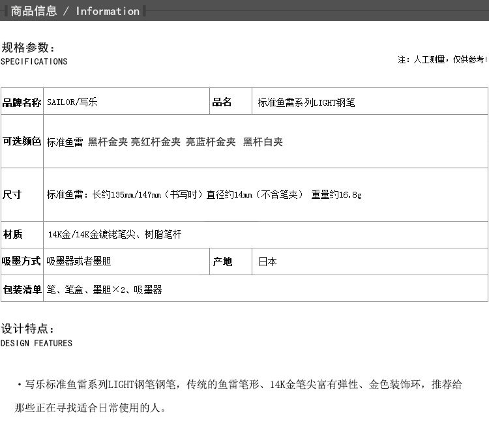Select the 吸墨器或者墨胆 value
Image resolution: width=489 pixels, height=448 pixels.
point(79,261)
